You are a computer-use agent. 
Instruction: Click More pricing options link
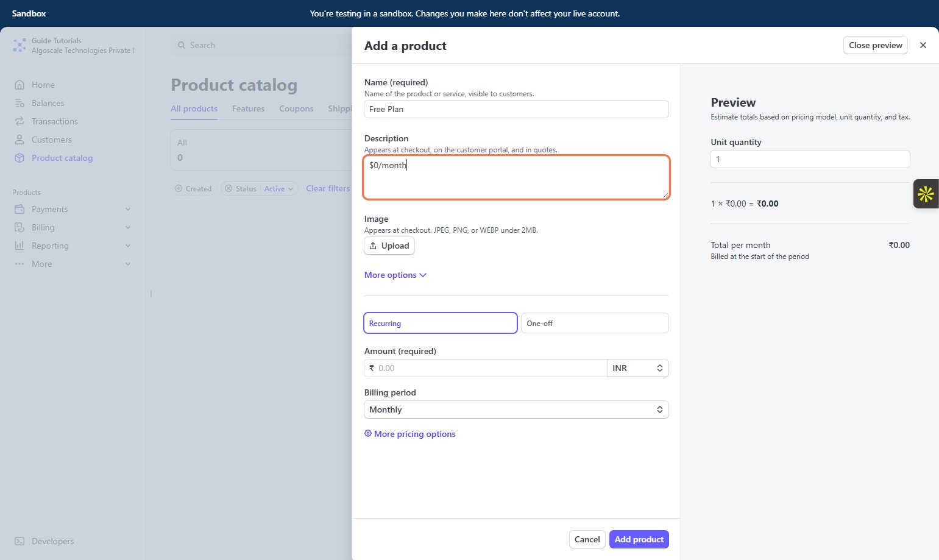[414, 434]
